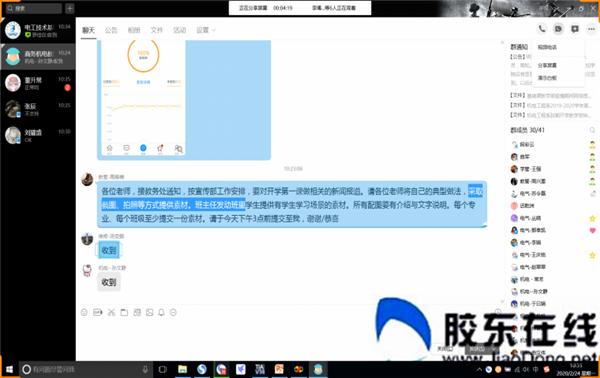Show hidden system tray icons

(x=479, y=369)
